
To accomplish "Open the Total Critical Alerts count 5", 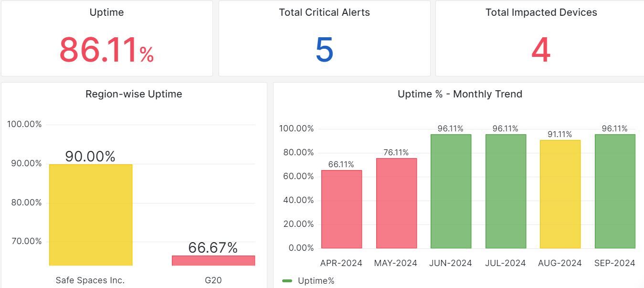I will [x=324, y=51].
